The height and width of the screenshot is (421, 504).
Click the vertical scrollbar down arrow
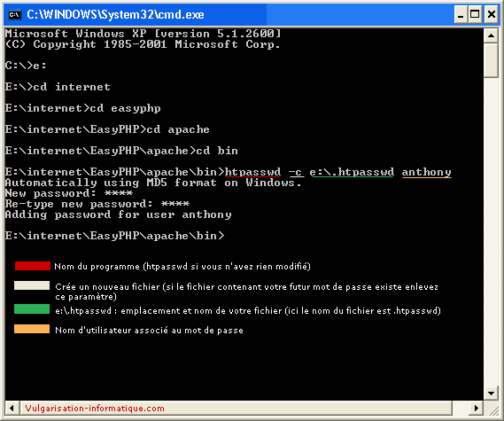pos(491,393)
